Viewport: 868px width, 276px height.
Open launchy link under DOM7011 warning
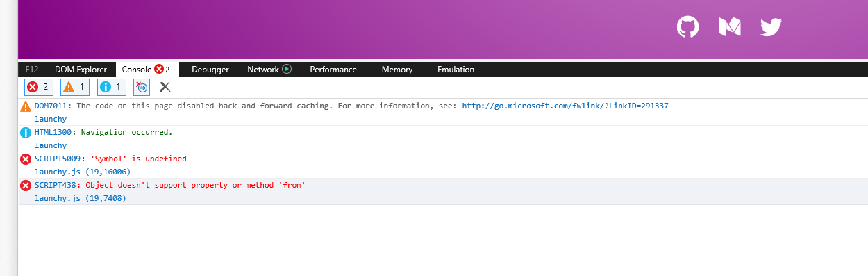[51, 119]
